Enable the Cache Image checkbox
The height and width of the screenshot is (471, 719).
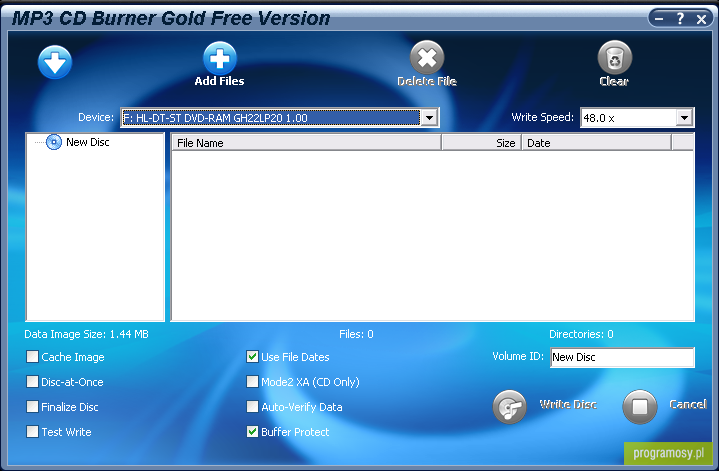33,357
